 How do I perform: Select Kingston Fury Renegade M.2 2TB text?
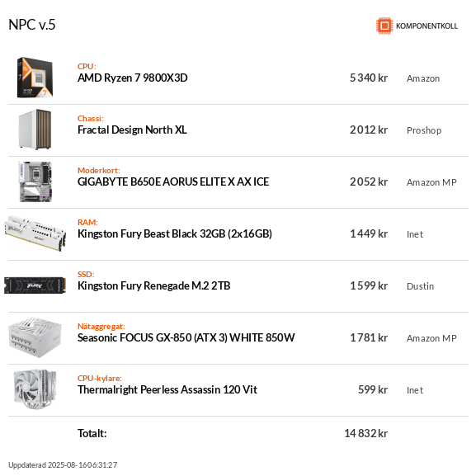point(154,285)
